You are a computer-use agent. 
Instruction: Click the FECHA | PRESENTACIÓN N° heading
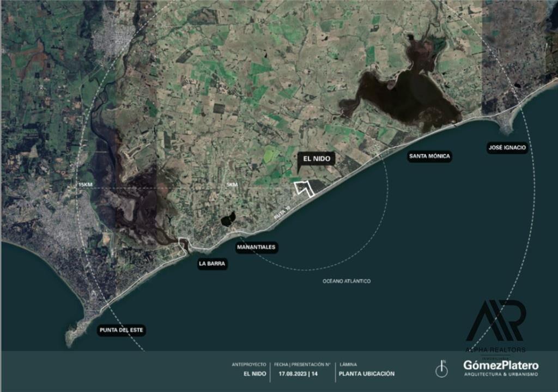(302, 365)
